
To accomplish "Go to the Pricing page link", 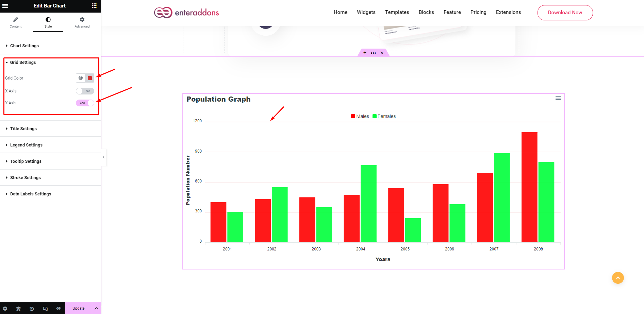I will [478, 12].
